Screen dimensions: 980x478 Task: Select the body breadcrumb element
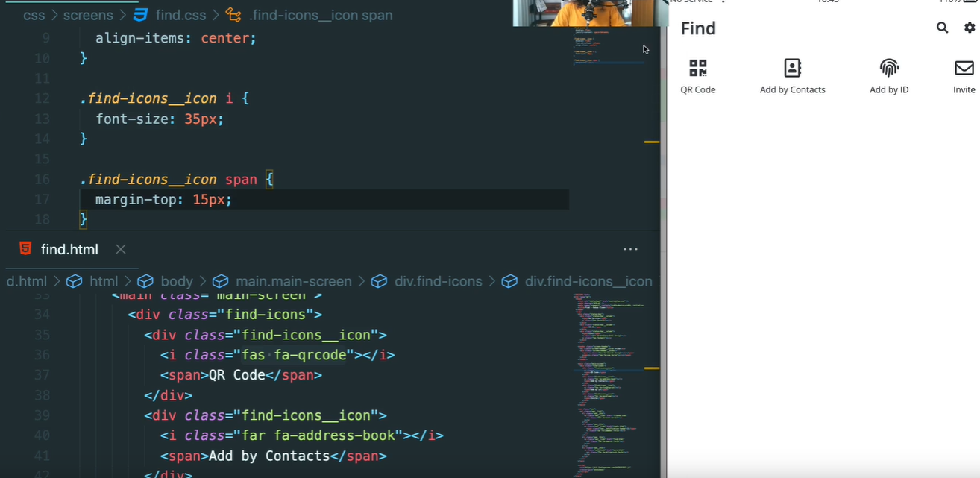pyautogui.click(x=177, y=281)
